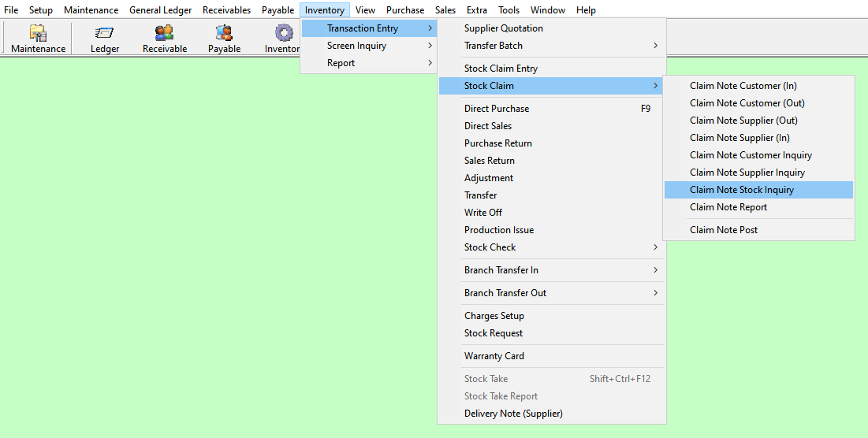Viewport: 868px width, 438px height.
Task: Open the Setup menu
Action: (41, 10)
